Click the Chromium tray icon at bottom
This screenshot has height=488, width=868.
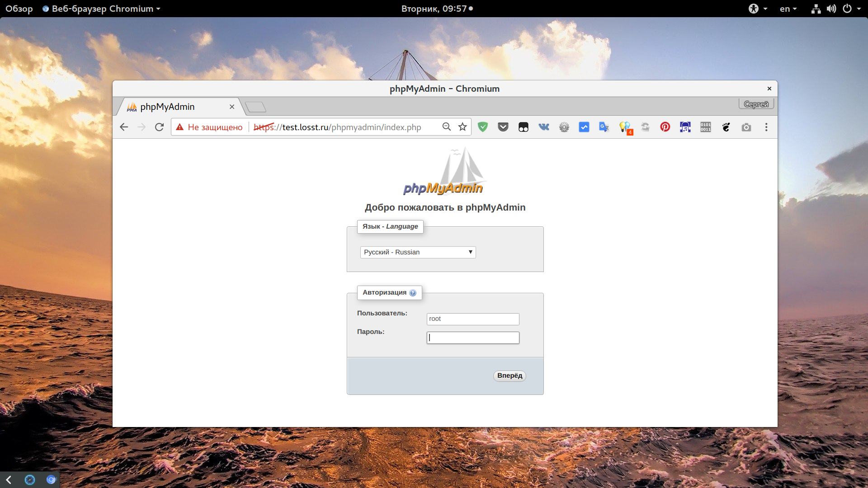[51, 480]
